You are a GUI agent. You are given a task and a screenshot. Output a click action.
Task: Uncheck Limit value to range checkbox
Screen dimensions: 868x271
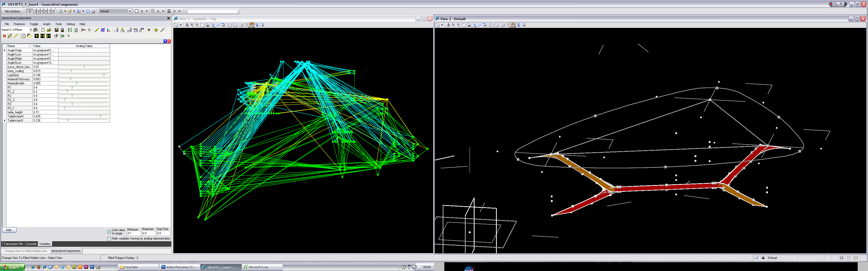pos(109,232)
